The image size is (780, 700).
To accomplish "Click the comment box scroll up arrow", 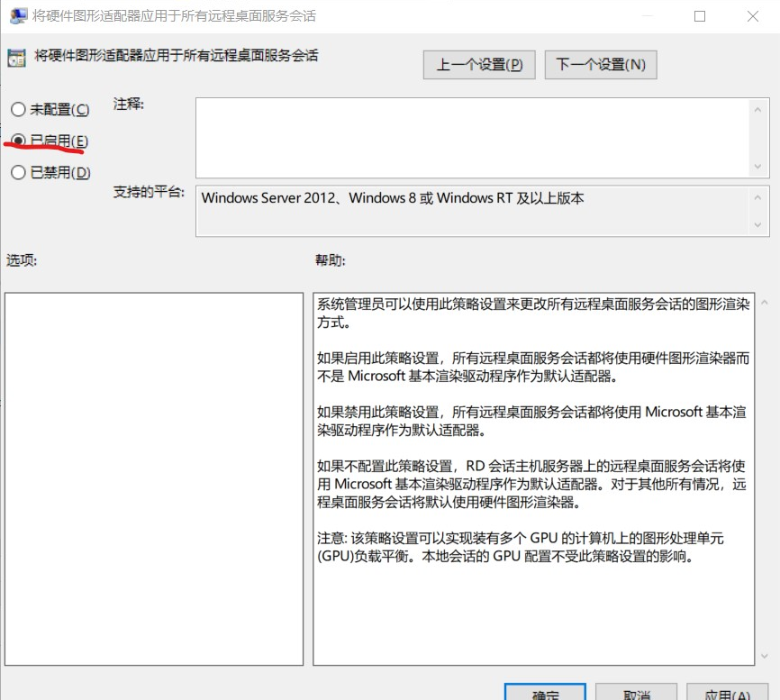I will pos(757,109).
